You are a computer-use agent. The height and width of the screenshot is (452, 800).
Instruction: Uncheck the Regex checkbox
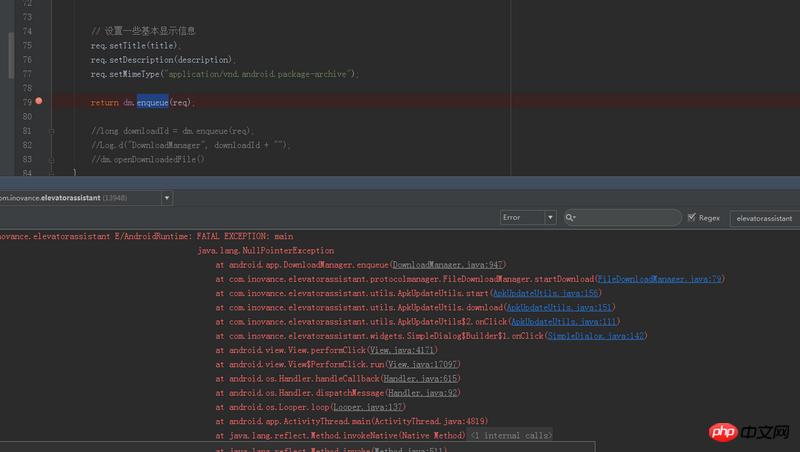tap(692, 217)
